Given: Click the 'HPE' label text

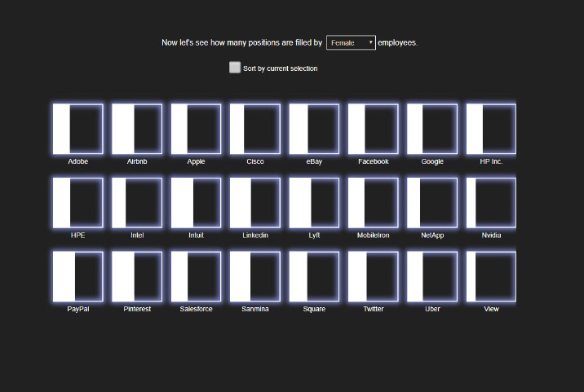Looking at the screenshot, I should click(77, 236).
